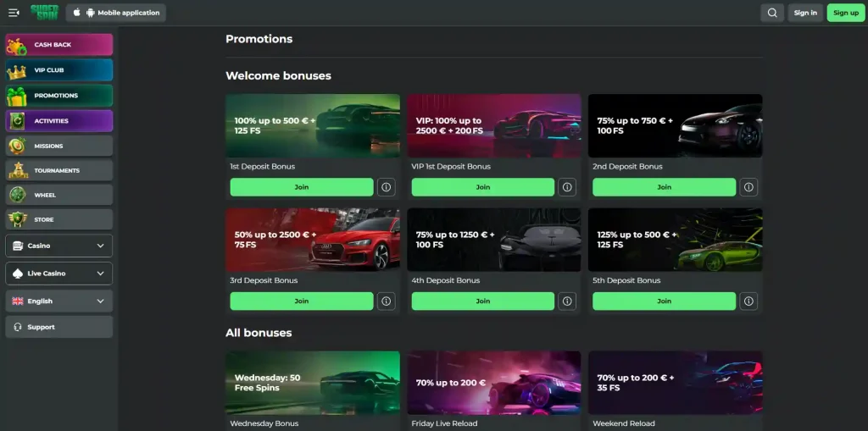Click the Wednesday Bonus title text
Screen dimensions: 868x431
[264, 423]
